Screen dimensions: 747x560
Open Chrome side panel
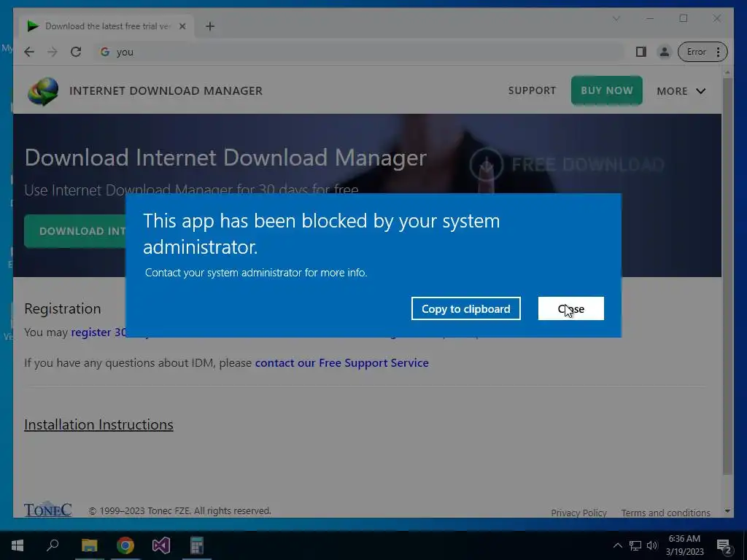641,52
